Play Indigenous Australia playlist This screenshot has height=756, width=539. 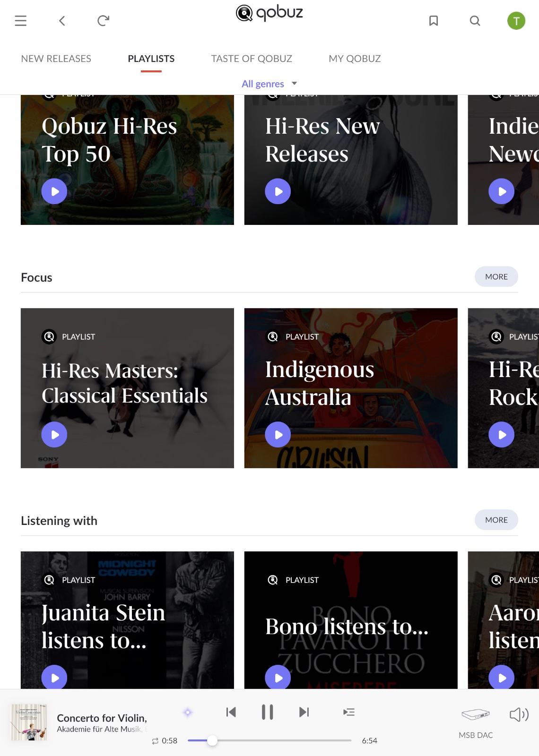tap(278, 435)
